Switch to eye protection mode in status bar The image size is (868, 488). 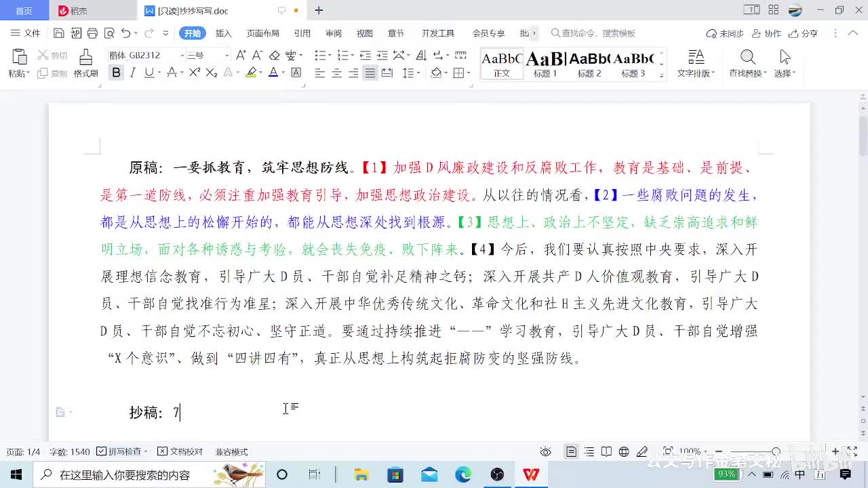tap(546, 451)
